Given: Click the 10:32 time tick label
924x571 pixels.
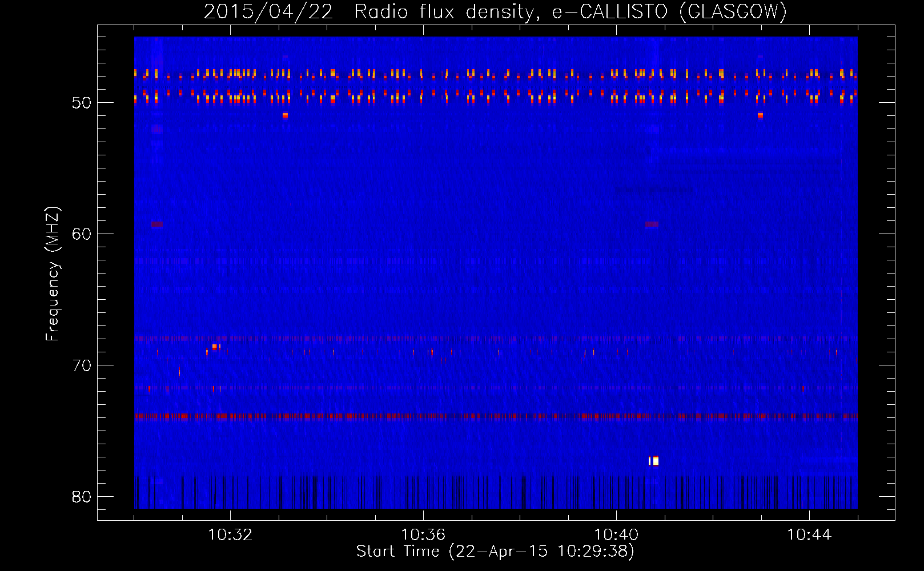Looking at the screenshot, I should tap(230, 535).
